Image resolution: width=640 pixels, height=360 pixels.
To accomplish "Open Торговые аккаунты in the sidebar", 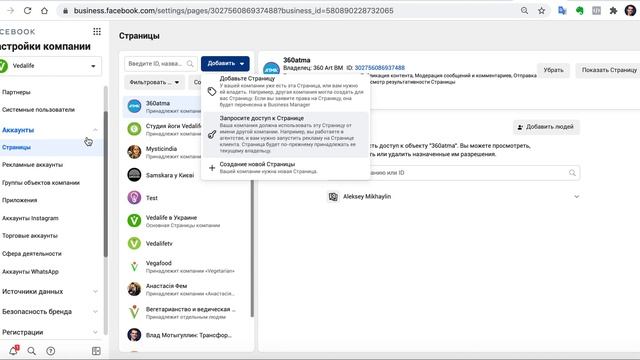I will click(30, 236).
